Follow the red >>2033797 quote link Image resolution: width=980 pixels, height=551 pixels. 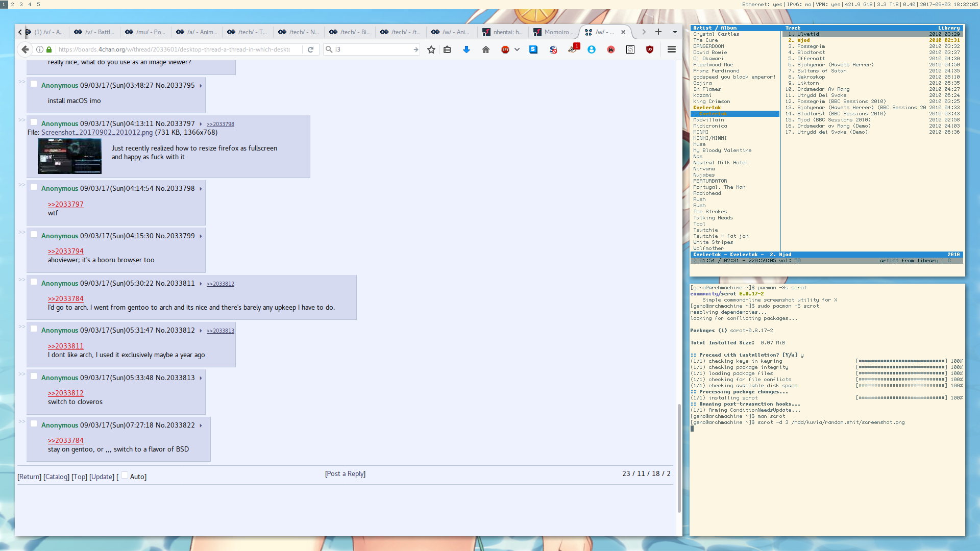pyautogui.click(x=66, y=204)
